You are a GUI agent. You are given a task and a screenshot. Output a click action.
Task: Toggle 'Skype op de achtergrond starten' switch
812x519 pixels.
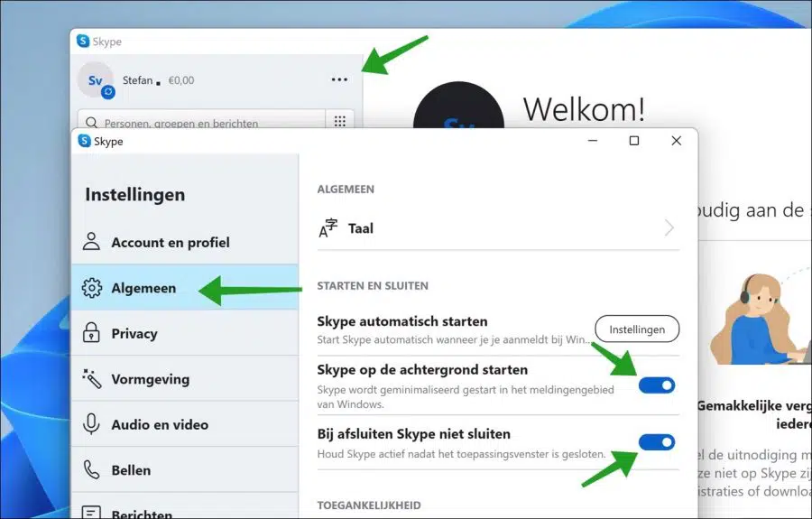[x=657, y=385]
